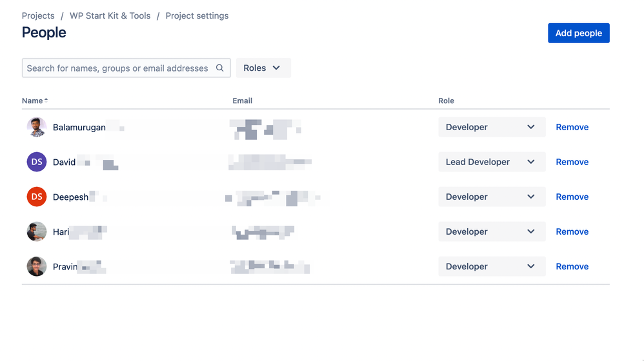Open David's Lead Developer role dropdown

coord(492,162)
